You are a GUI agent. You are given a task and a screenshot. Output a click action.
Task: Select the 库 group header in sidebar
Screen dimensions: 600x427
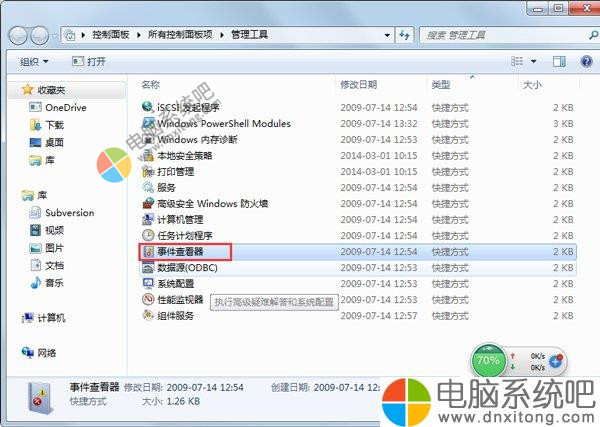42,195
